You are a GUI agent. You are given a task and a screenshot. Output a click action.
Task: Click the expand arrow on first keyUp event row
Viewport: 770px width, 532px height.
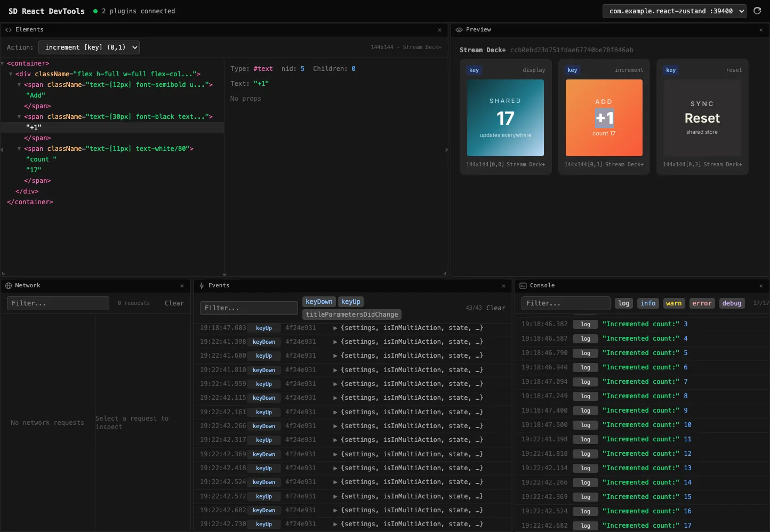(334, 328)
